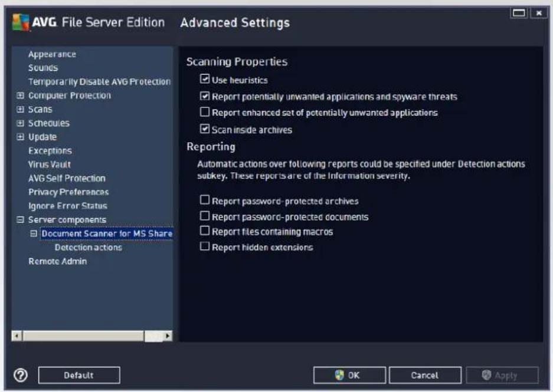This screenshot has width=553, height=392.
Task: Expand the Scans tree node
Action: pos(21,109)
